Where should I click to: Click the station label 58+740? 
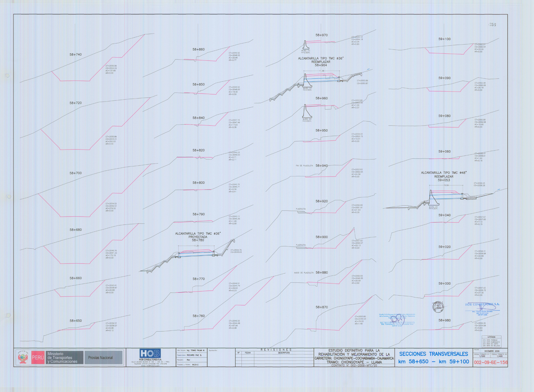75,55
